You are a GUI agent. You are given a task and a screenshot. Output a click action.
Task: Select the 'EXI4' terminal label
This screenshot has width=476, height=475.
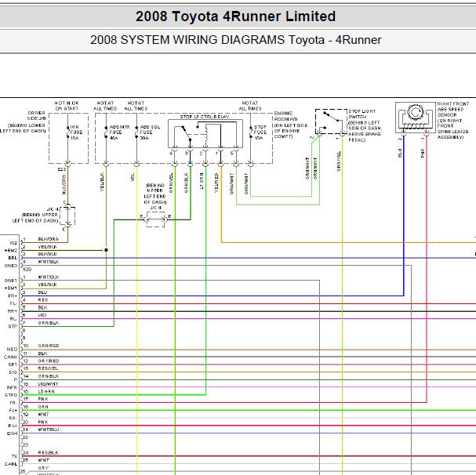pyautogui.click(x=12, y=433)
